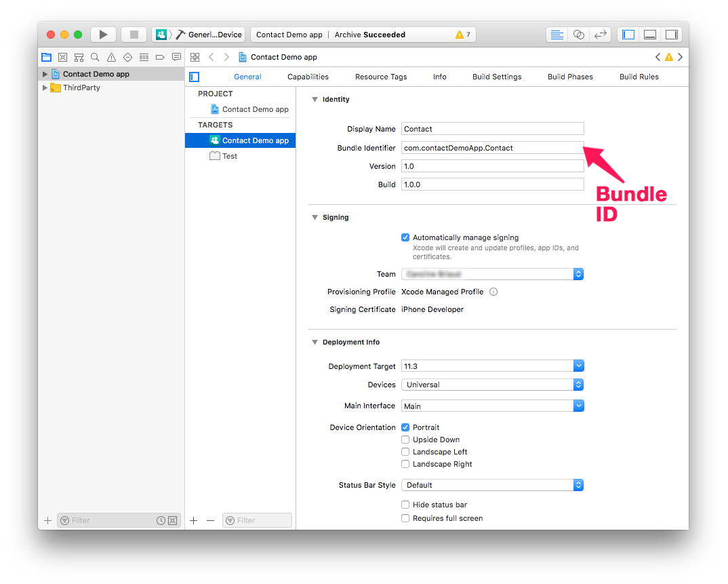This screenshot has height=584, width=728.
Task: Select ThirdParty folder in navigator
Action: pos(82,87)
